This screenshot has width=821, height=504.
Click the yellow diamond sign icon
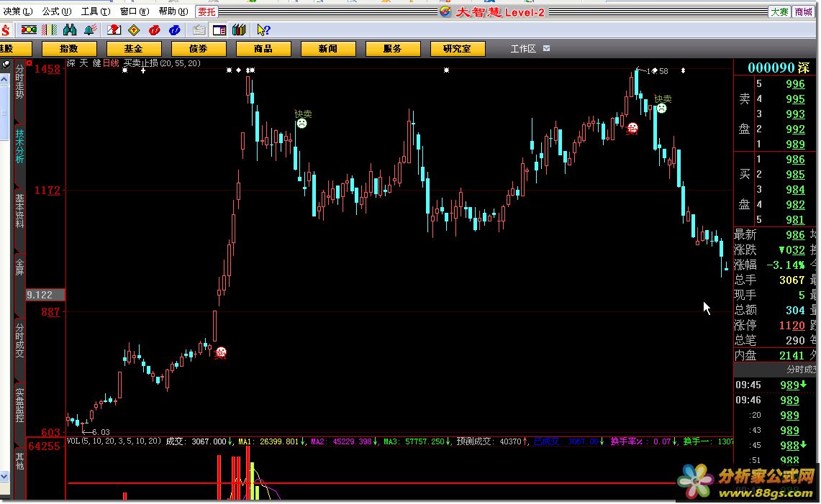tap(134, 30)
